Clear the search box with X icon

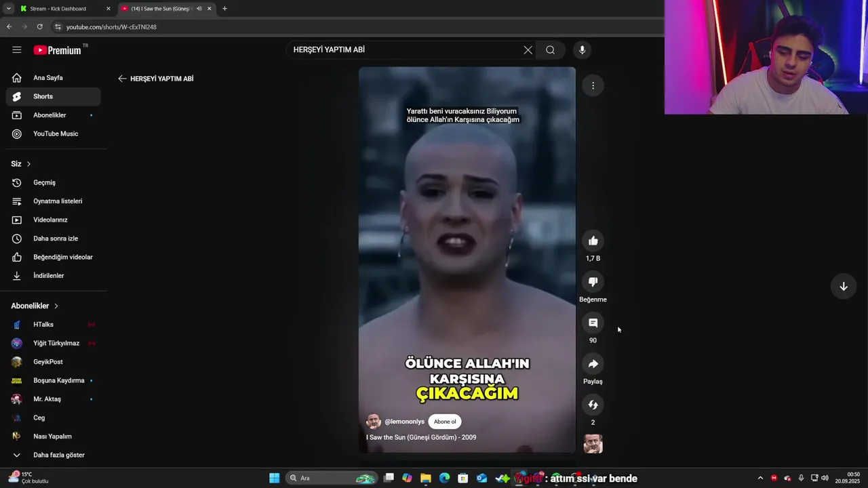(528, 49)
